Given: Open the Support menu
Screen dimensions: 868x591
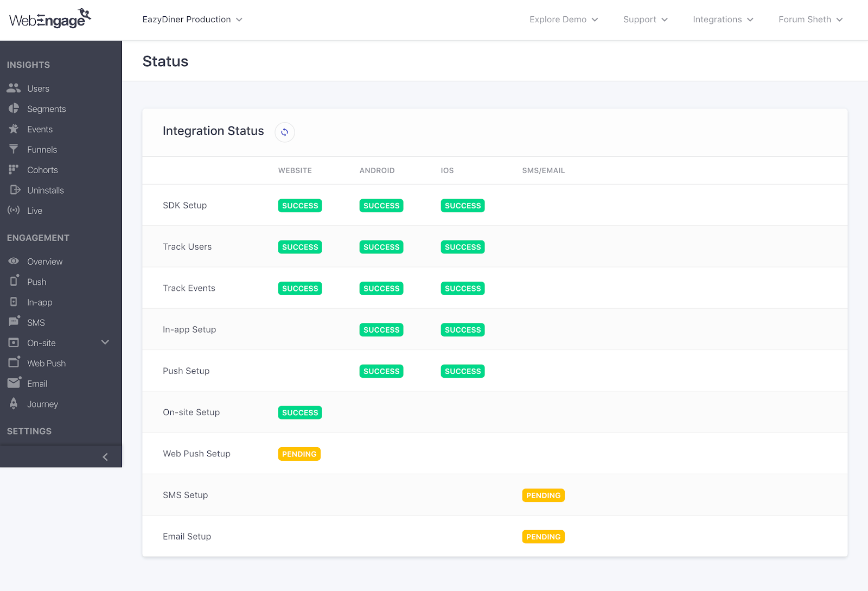Looking at the screenshot, I should pyautogui.click(x=645, y=19).
